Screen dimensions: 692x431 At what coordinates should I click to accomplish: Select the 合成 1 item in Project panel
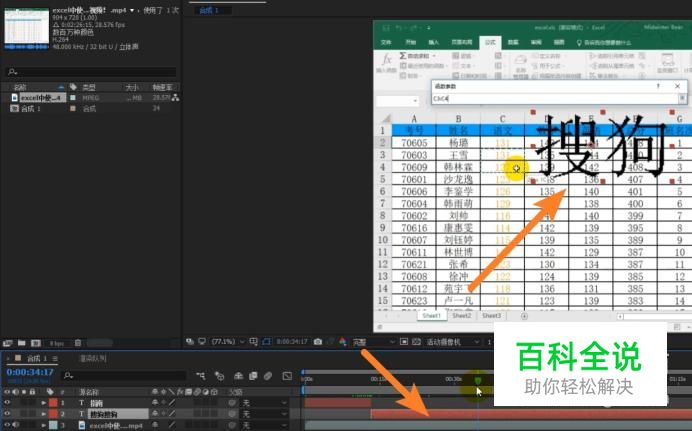30,109
